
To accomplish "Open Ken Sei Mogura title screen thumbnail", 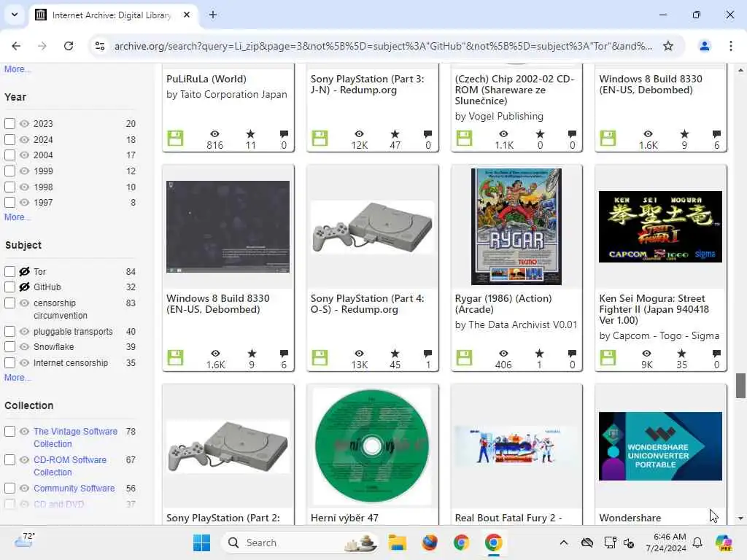I will [x=660, y=227].
